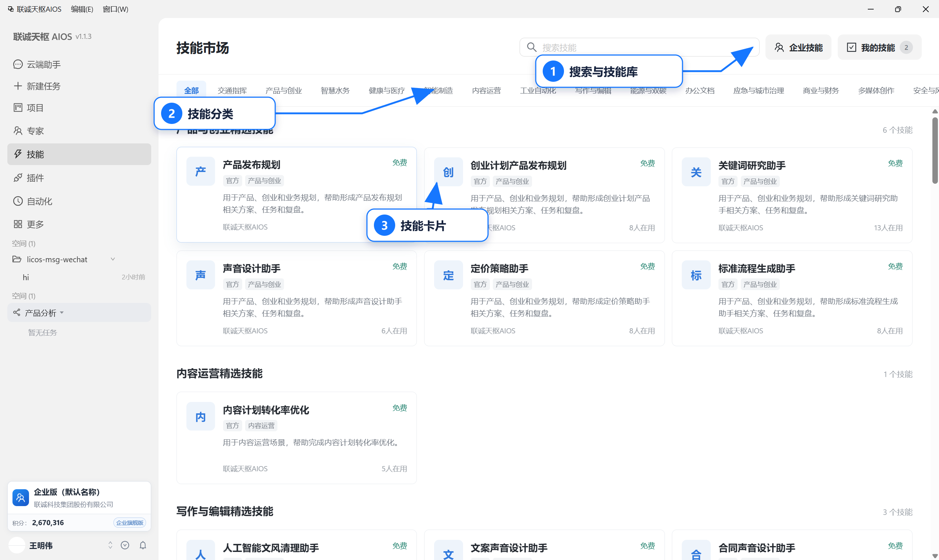The image size is (939, 560).
Task: Open the 文案声音设计助手 skill title
Action: tap(509, 548)
